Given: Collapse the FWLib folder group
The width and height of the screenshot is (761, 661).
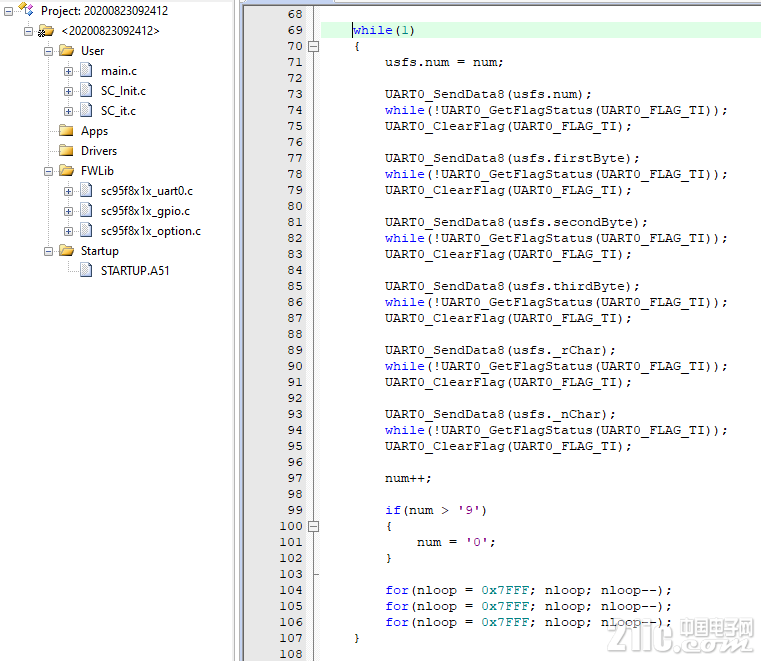Looking at the screenshot, I should click(x=49, y=171).
